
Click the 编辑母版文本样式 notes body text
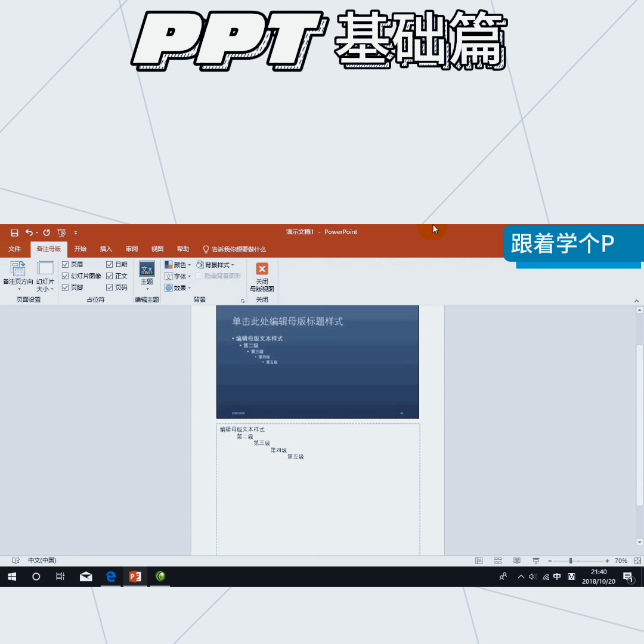pyautogui.click(x=242, y=429)
